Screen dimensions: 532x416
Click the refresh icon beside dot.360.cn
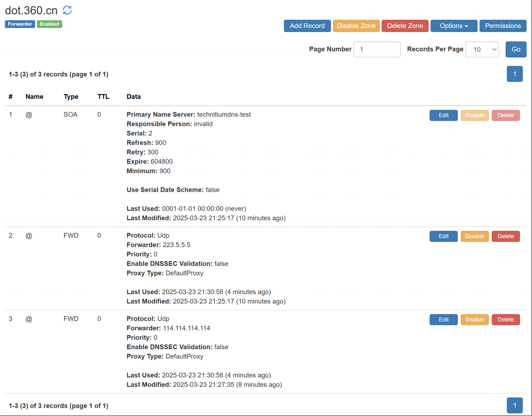(67, 10)
